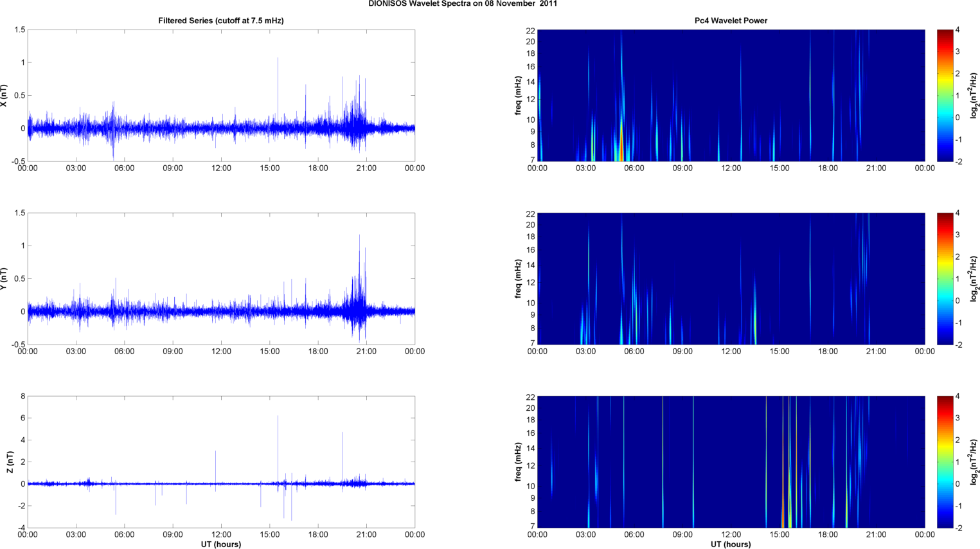Click 'freq (mHz)' label of middle wavelet plot
Viewport: 980px width, 549px height.
click(518, 278)
